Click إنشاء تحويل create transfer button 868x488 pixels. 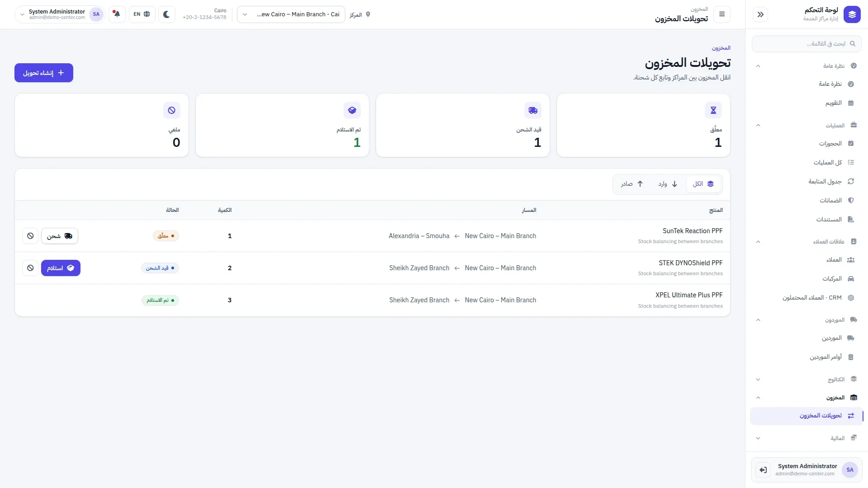point(44,73)
